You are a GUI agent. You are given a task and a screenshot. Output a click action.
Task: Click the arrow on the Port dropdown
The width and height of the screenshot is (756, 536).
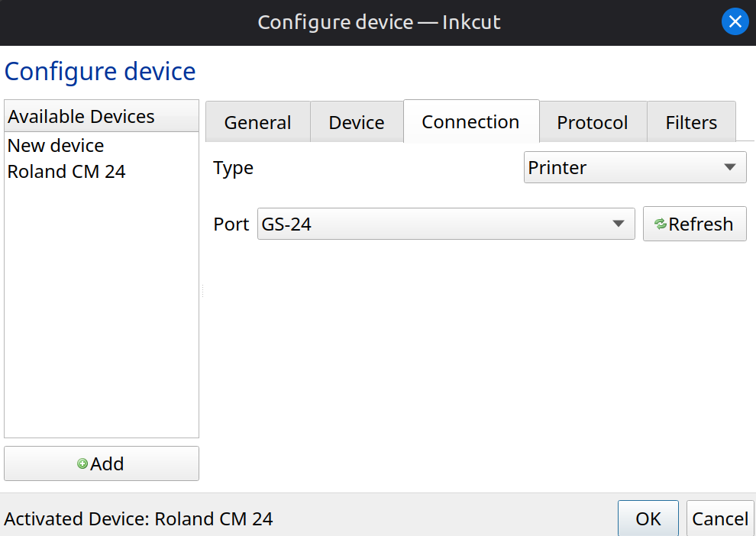click(x=619, y=224)
